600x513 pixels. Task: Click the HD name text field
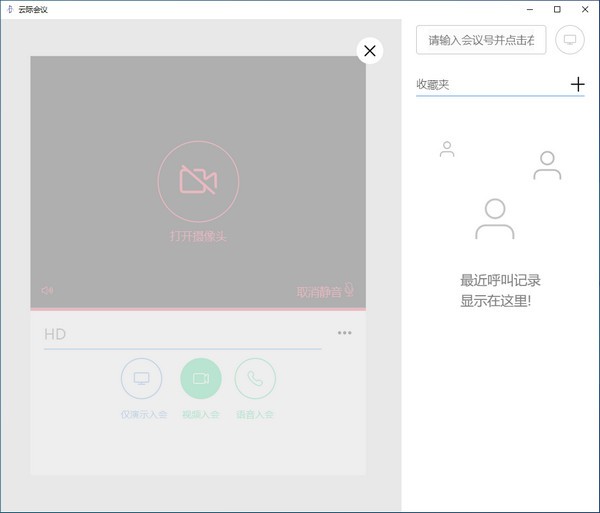[182, 334]
